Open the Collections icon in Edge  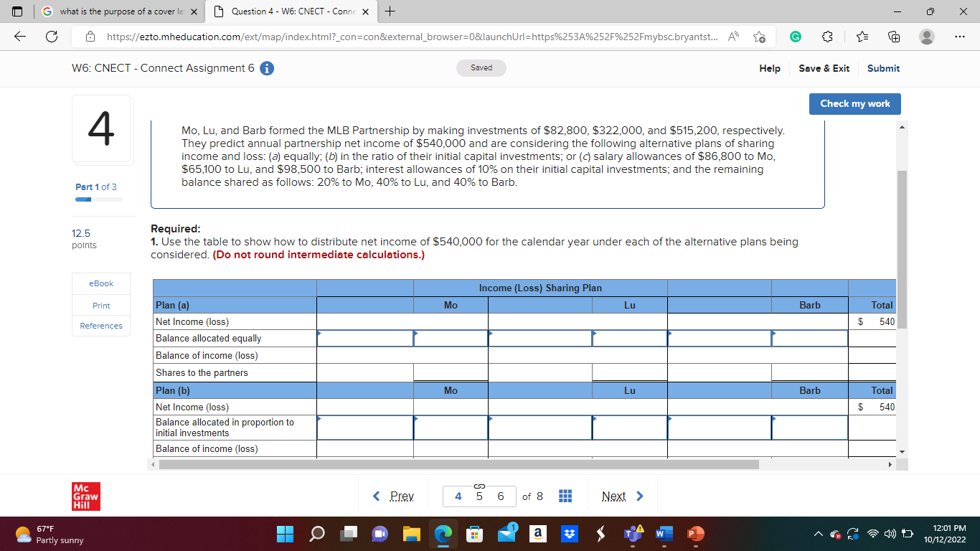[x=894, y=36]
